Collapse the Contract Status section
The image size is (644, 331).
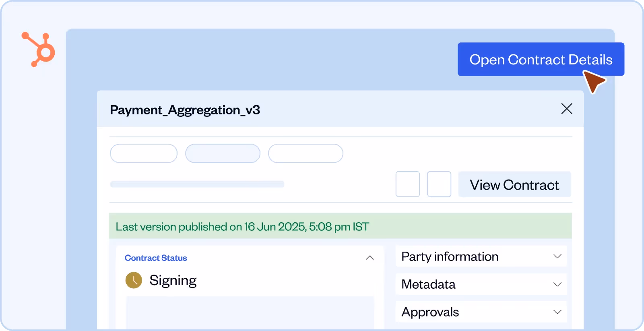(x=370, y=258)
